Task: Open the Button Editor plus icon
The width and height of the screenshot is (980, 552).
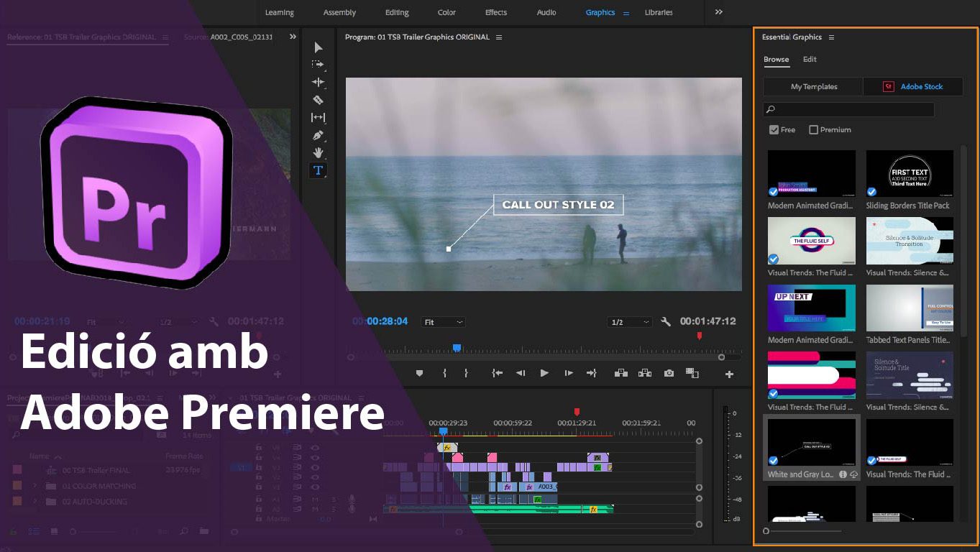Action: coord(729,374)
